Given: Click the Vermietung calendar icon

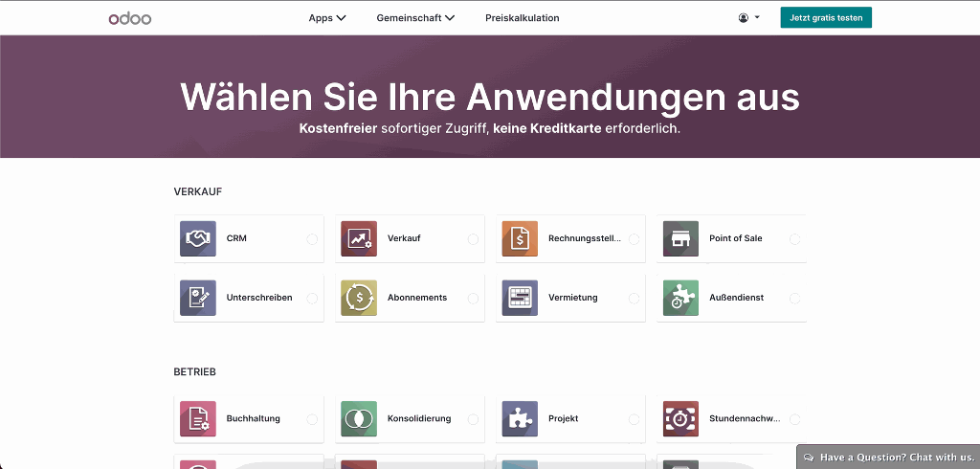Looking at the screenshot, I should coord(520,298).
